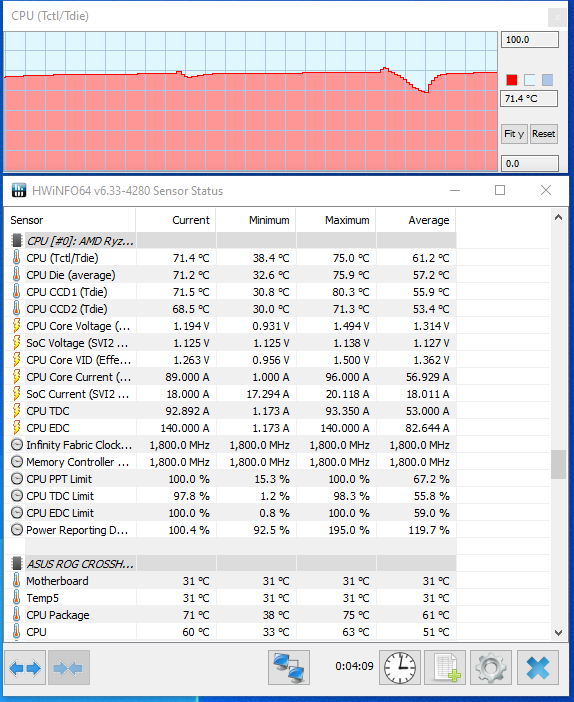Click the Maximum column header
The width and height of the screenshot is (574, 702).
tap(336, 220)
